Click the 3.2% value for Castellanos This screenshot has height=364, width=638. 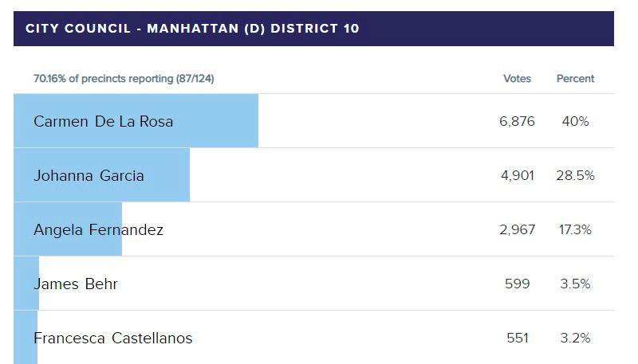pos(575,338)
